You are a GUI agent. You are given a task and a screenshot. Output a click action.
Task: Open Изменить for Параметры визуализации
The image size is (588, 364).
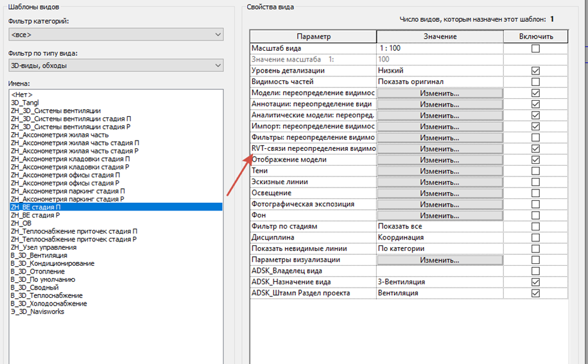pos(440,260)
